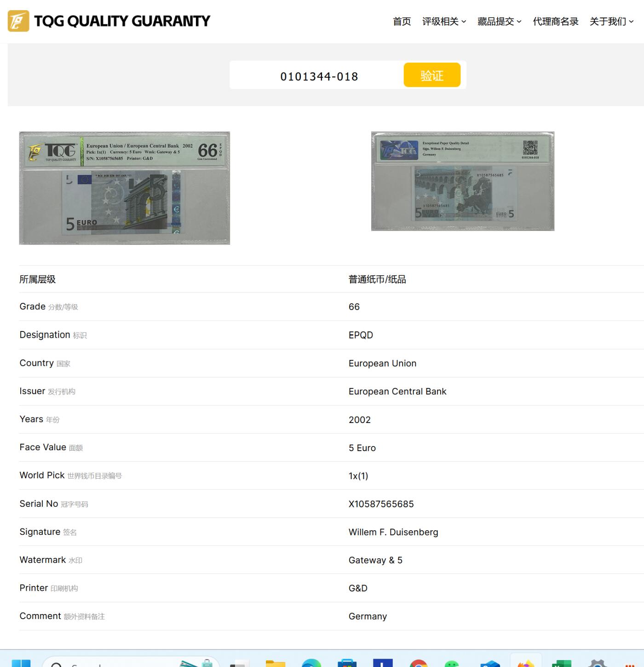
Task: Expand the 藏品提交 dropdown menu
Action: tap(499, 21)
